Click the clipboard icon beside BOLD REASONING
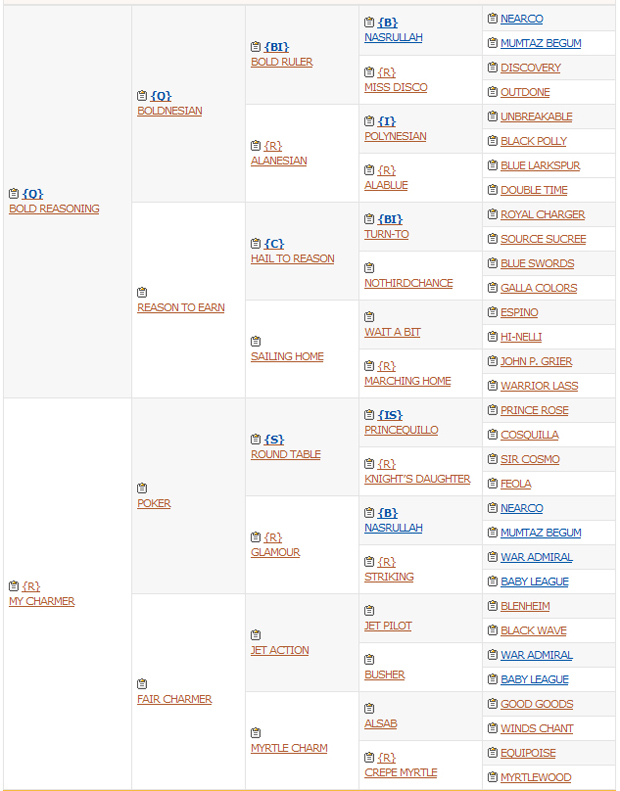Image resolution: width=620 pixels, height=791 pixels. click(14, 194)
